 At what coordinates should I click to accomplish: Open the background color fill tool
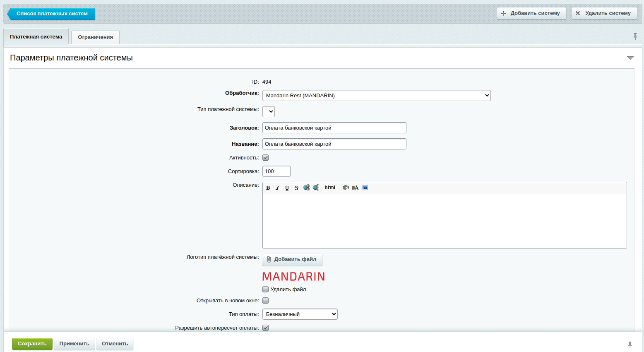346,188
